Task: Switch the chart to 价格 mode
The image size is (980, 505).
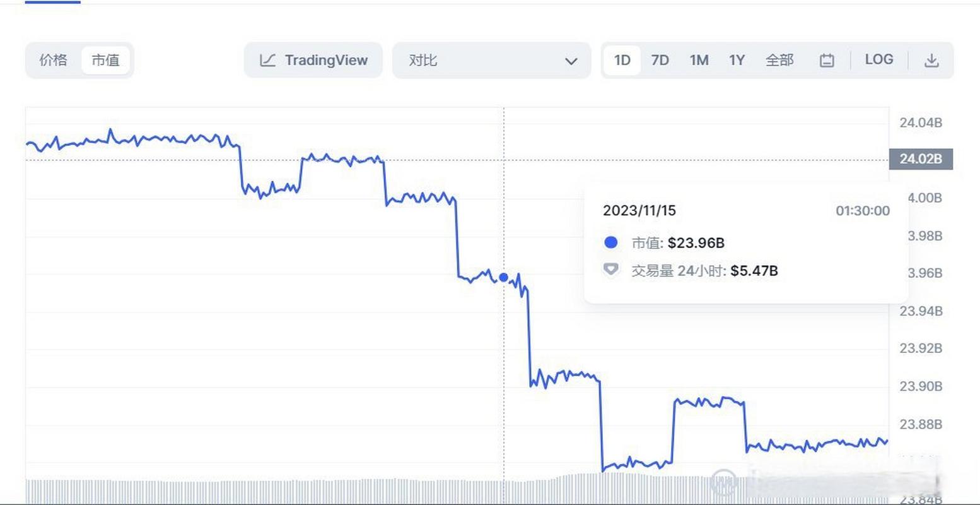Action: pos(53,60)
